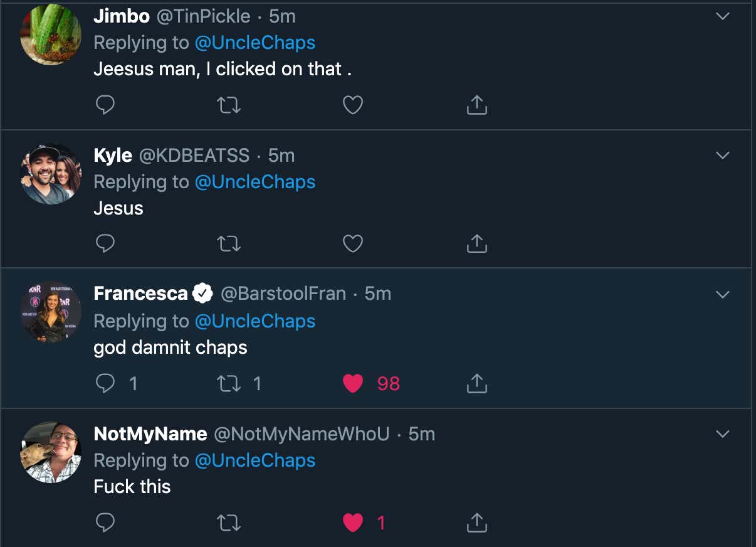Viewport: 756px width, 547px height.
Task: Retweet Kyle's "Jesus" tweet
Action: pyautogui.click(x=228, y=244)
